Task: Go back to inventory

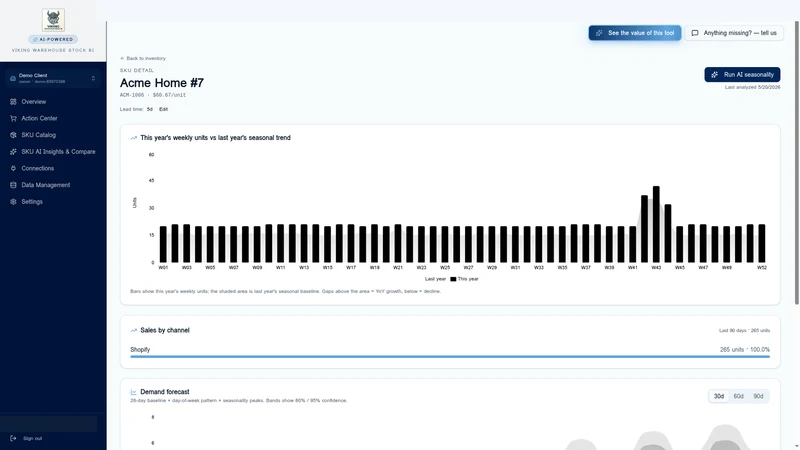Action: coord(143,58)
